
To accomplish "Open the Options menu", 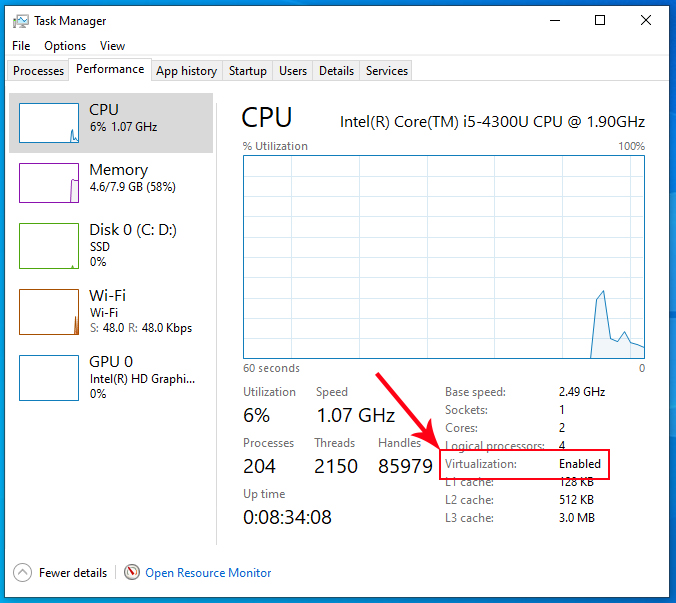I will (65, 46).
